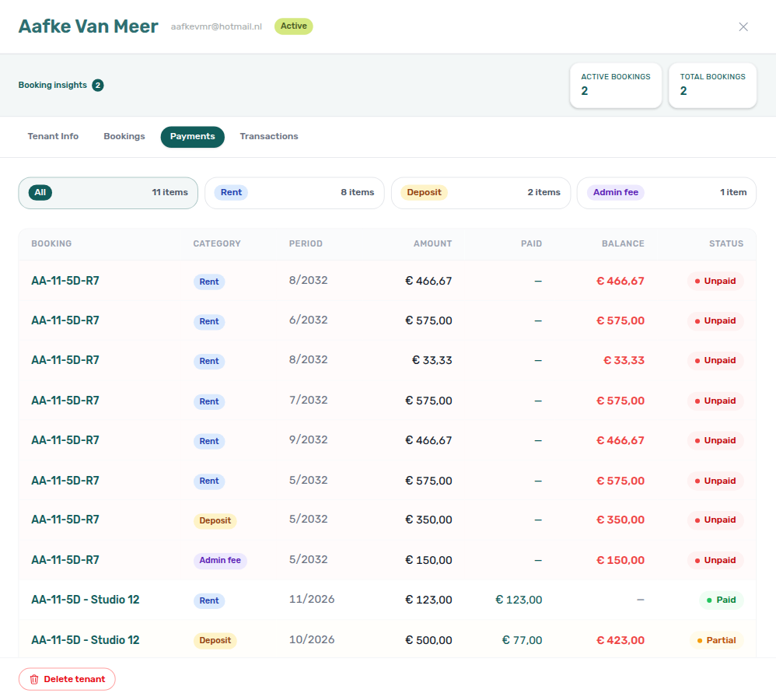Open AA-11-5D - Studio 12 booking for 10/2026

pyautogui.click(x=85, y=640)
